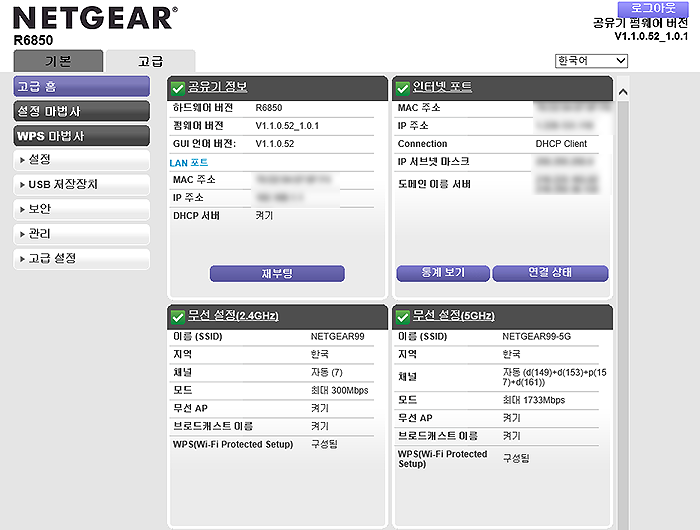Click the IP 서브넷 마스크 label
The height and width of the screenshot is (530, 700).
coord(433,162)
